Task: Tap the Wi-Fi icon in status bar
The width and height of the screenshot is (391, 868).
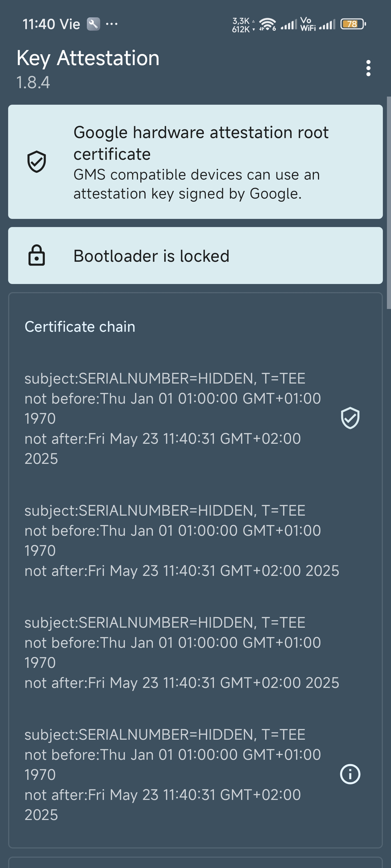Action: coord(267,24)
